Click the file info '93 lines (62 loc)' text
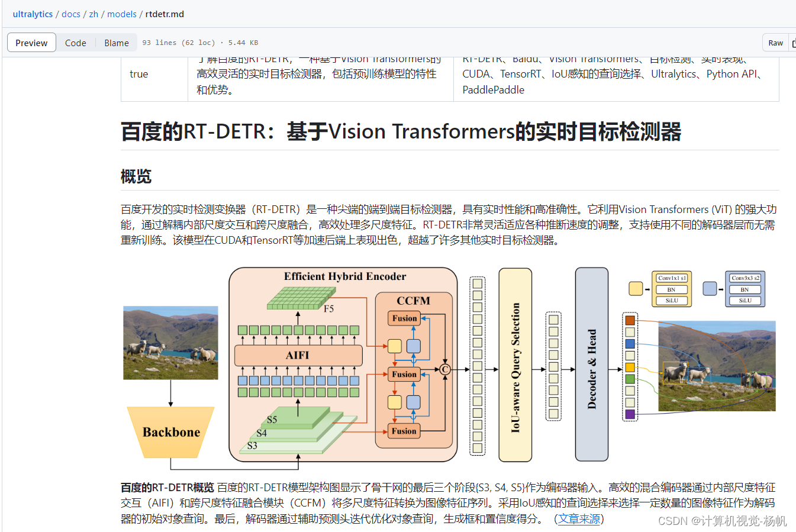The image size is (796, 532). 178,43
